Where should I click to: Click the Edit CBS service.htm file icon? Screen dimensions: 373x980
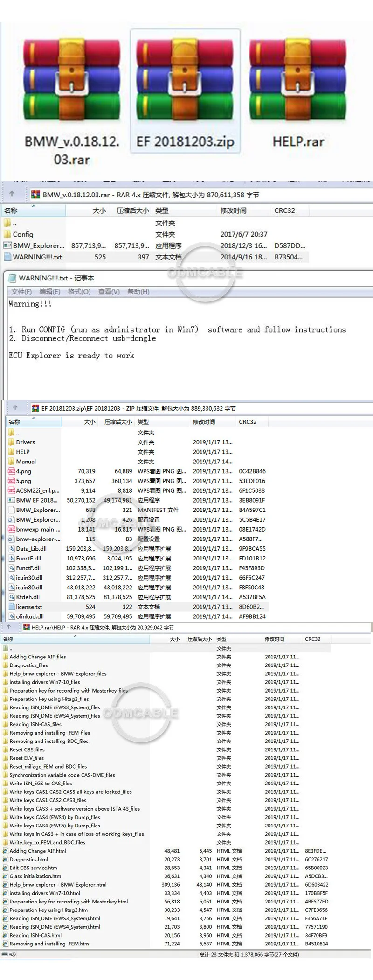point(6,868)
